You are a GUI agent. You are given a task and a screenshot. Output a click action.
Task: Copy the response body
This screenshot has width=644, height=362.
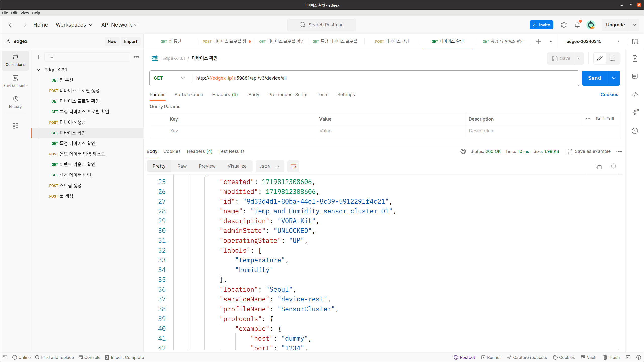pyautogui.click(x=599, y=166)
